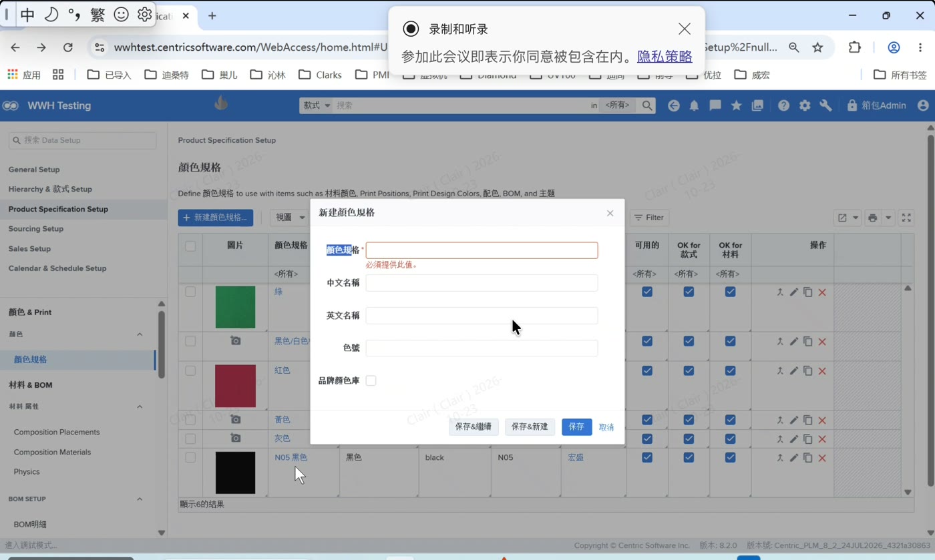
Task: Open favorites star icon in header
Action: click(736, 105)
